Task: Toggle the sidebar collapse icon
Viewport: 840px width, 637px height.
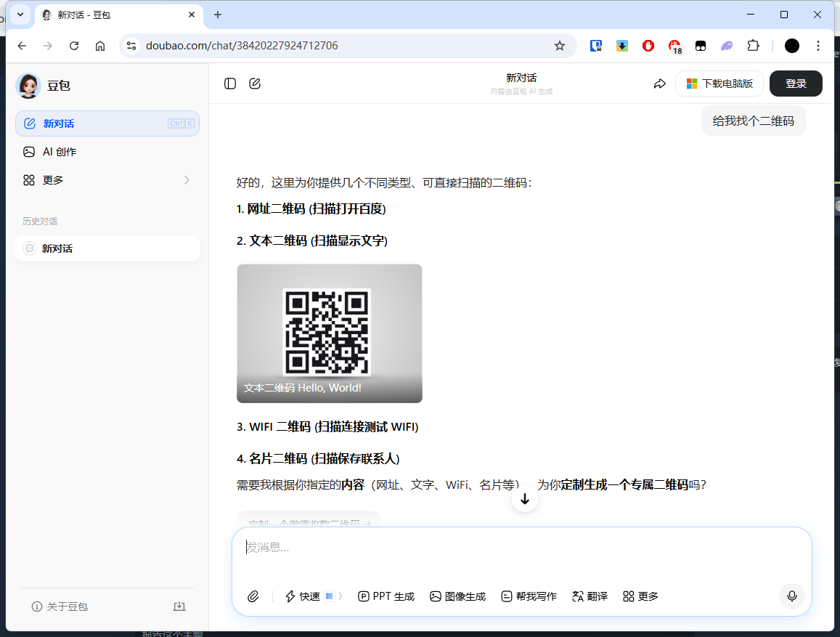Action: [230, 84]
